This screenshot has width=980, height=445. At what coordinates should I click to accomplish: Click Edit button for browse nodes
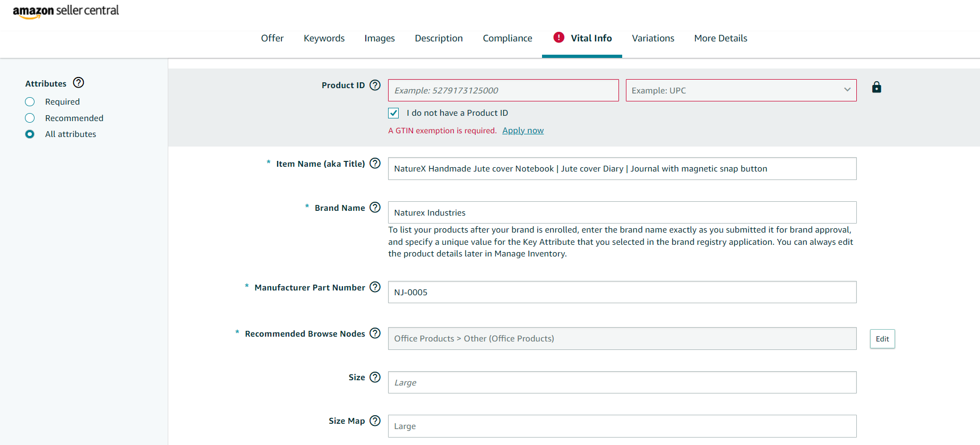pos(882,339)
